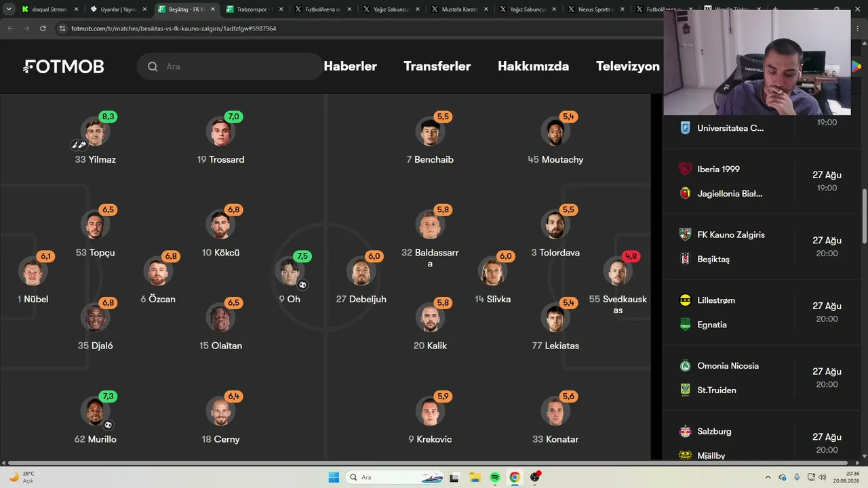The image size is (868, 488).
Task: Select the Omonia Nicosia crest
Action: (685, 365)
